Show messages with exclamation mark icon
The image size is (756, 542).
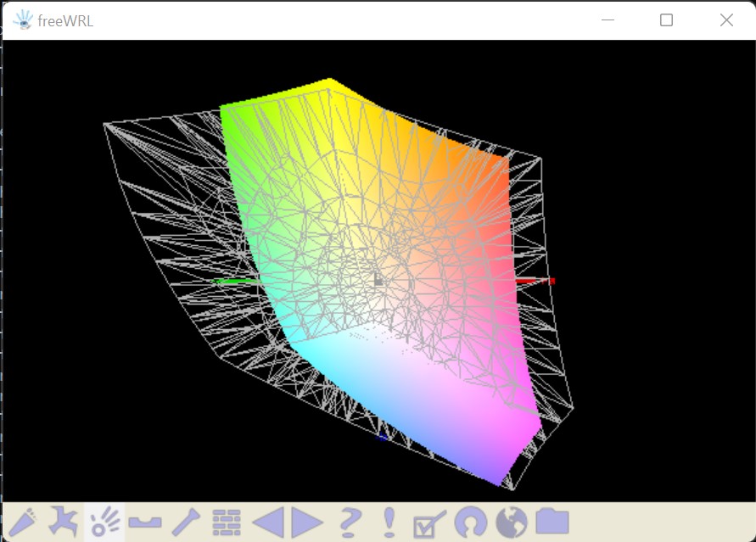click(389, 522)
